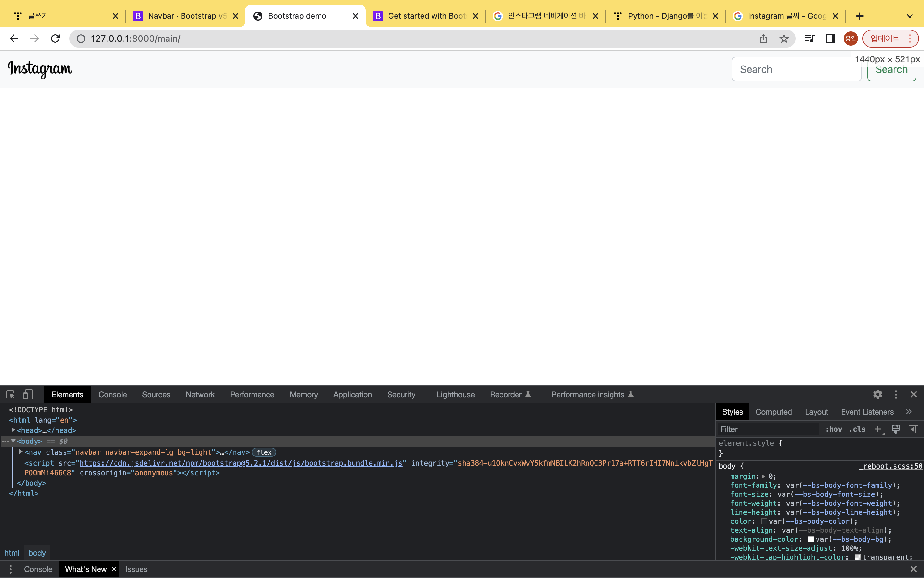Click the green Search button
The height and width of the screenshot is (578, 924).
click(892, 69)
